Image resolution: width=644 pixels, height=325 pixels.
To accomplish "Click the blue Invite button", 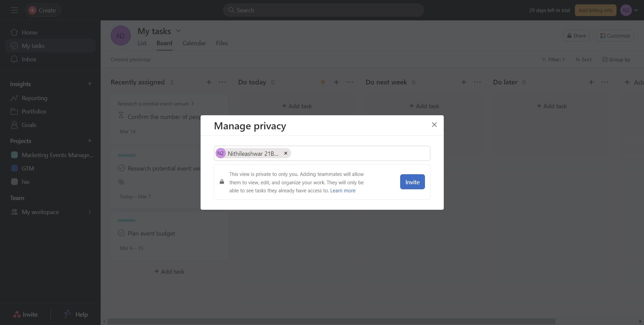I will (412, 182).
